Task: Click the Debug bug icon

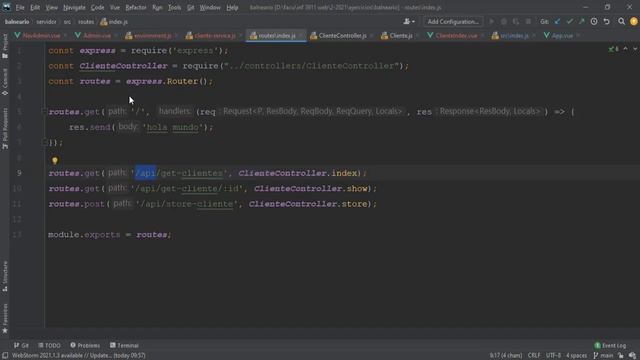Action: (504, 22)
